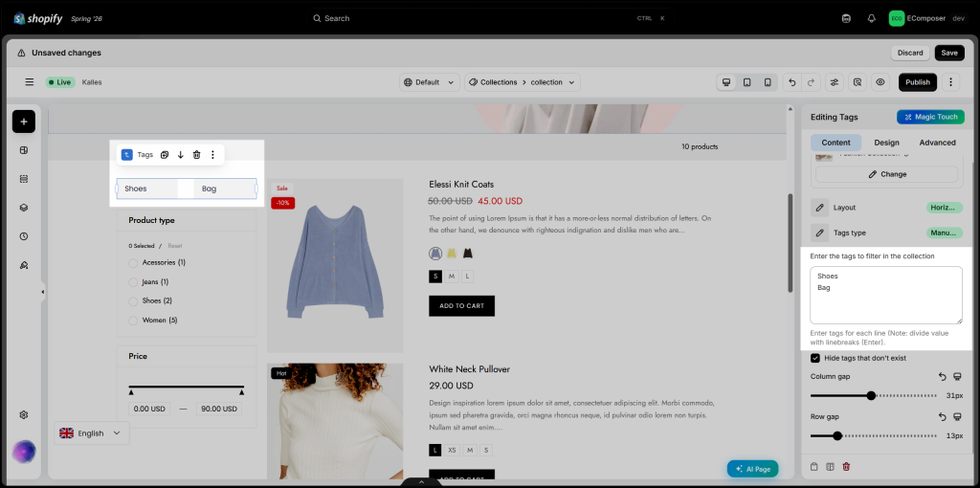980x488 pixels.
Task: Delete the Tags element from its toolbar
Action: tap(196, 154)
